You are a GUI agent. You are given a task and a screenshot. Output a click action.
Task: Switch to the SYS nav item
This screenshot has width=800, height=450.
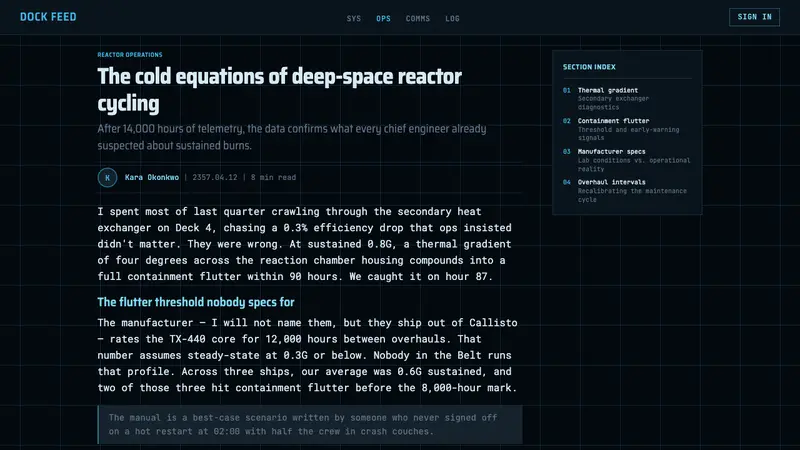click(354, 18)
